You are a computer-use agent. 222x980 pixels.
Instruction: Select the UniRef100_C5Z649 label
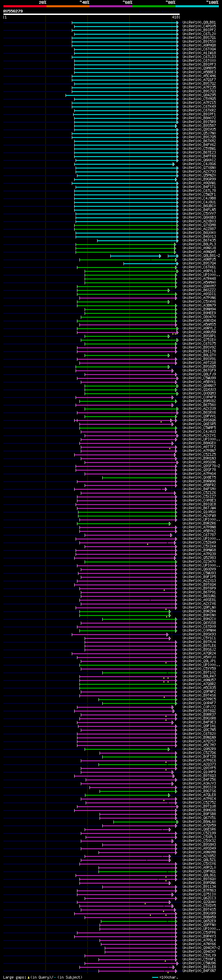[x=199, y=543]
